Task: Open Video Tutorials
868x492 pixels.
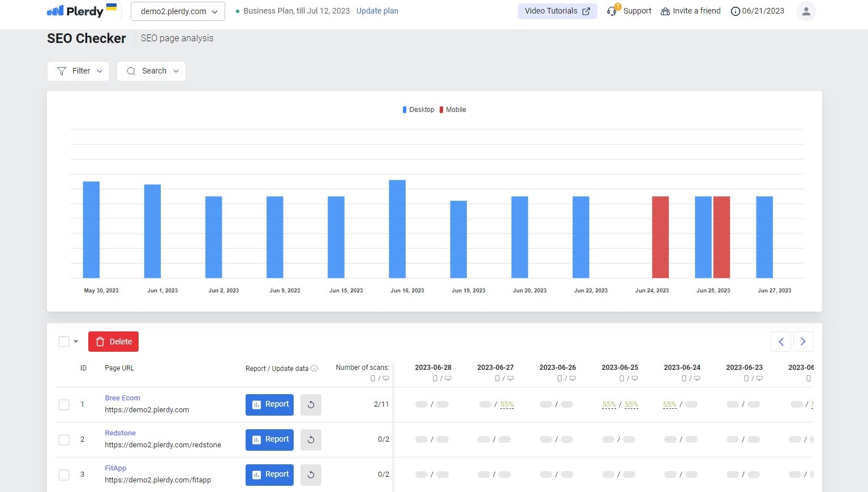Action: [557, 11]
